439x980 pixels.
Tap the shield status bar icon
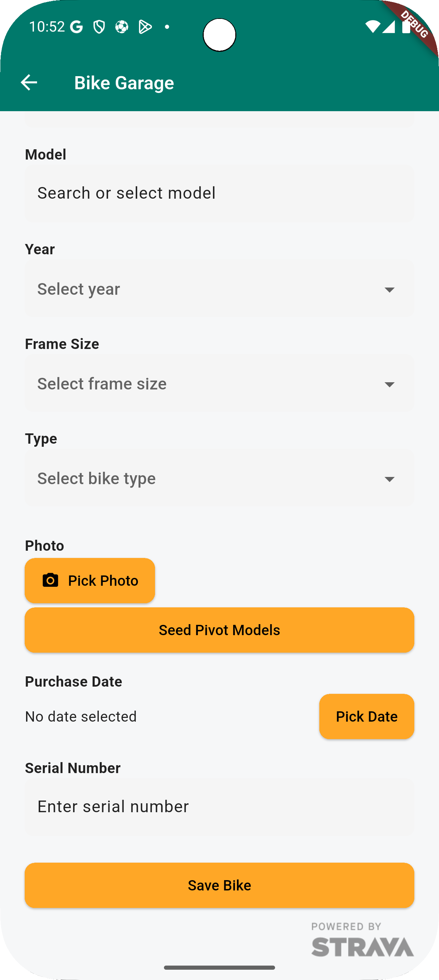click(99, 27)
